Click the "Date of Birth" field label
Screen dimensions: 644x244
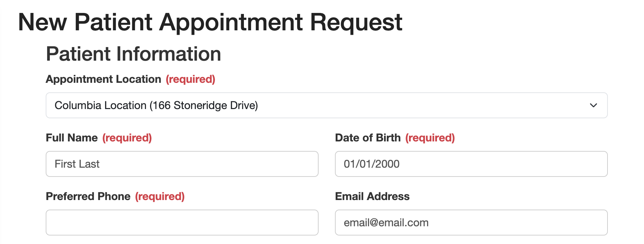(368, 138)
